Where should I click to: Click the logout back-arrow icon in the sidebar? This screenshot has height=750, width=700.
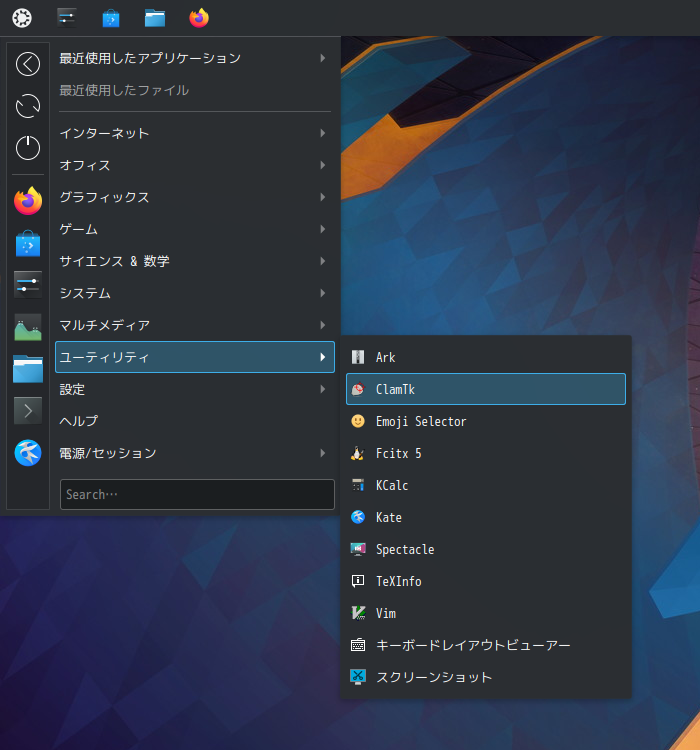pyautogui.click(x=28, y=64)
